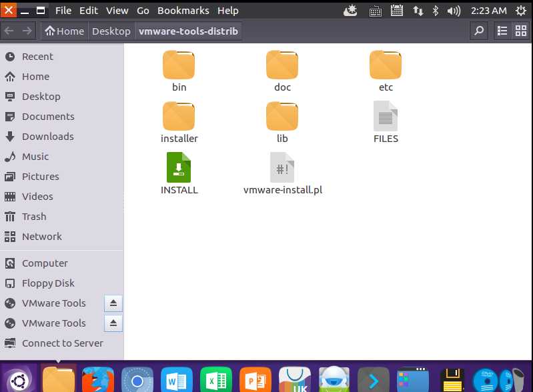Open Downloads in the sidebar
Viewport: 533px width, 392px height.
(x=61, y=137)
